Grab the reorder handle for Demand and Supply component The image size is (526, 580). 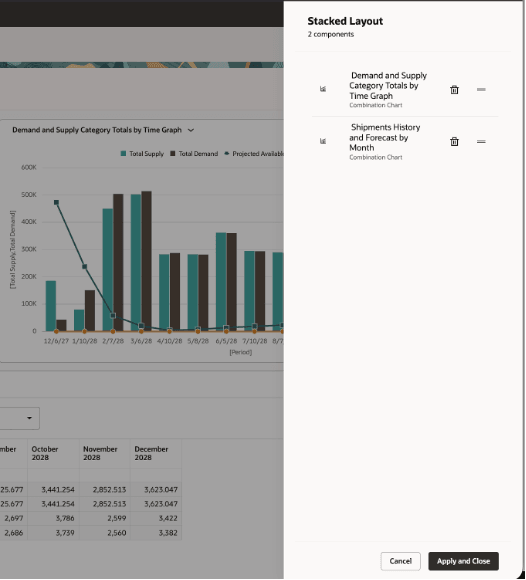click(481, 90)
